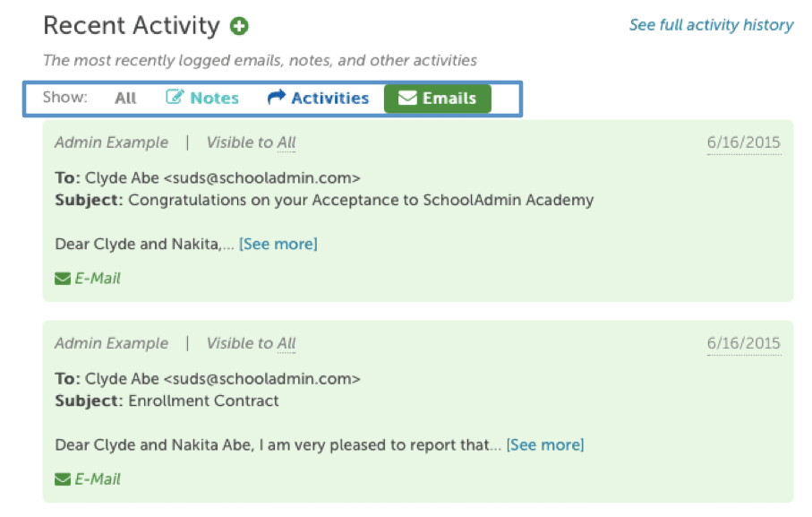Click the date on Enrollment Contract email
Viewport: 812px width, 517px height.
744,343
